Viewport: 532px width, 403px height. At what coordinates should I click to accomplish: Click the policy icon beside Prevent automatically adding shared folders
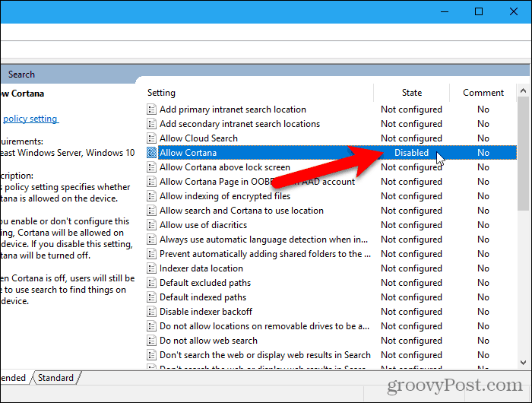click(151, 254)
